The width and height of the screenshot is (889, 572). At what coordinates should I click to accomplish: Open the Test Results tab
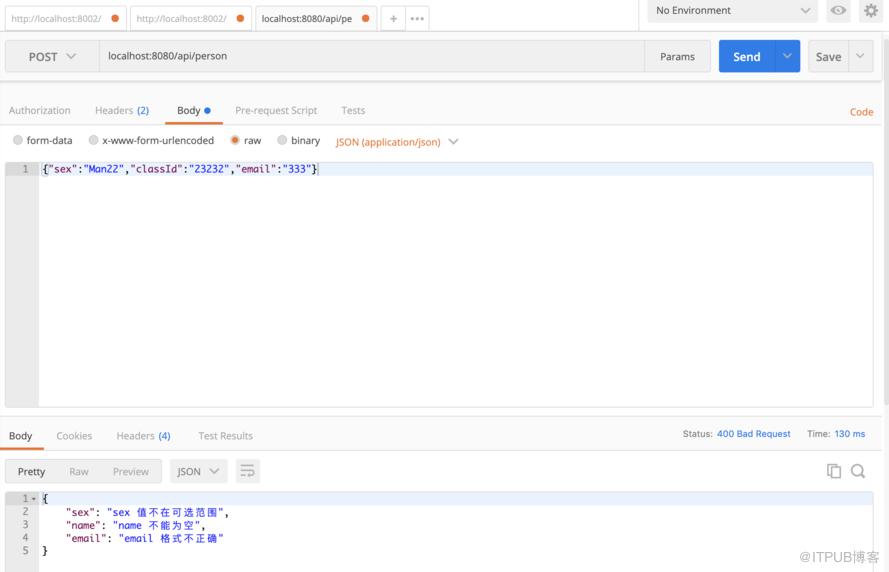pos(226,435)
